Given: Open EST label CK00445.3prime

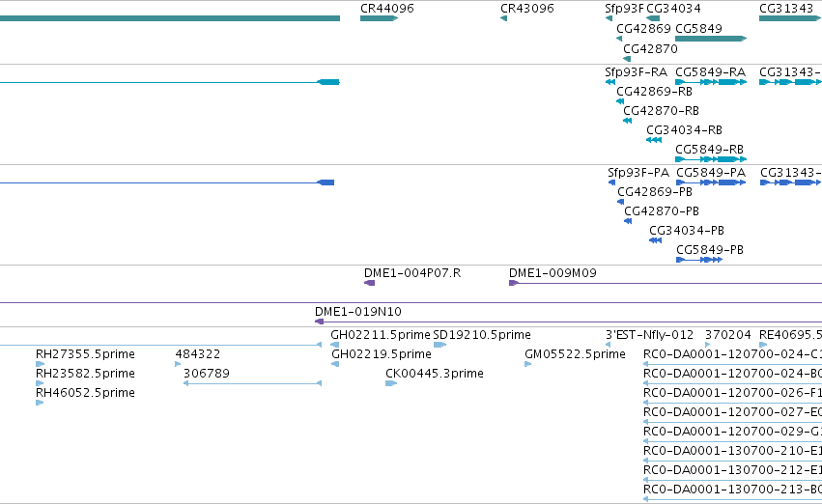Looking at the screenshot, I should click(434, 374).
